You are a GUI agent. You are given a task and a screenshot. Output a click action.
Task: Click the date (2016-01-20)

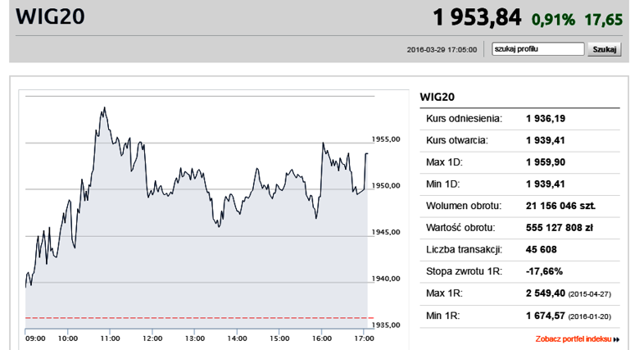[x=589, y=316]
